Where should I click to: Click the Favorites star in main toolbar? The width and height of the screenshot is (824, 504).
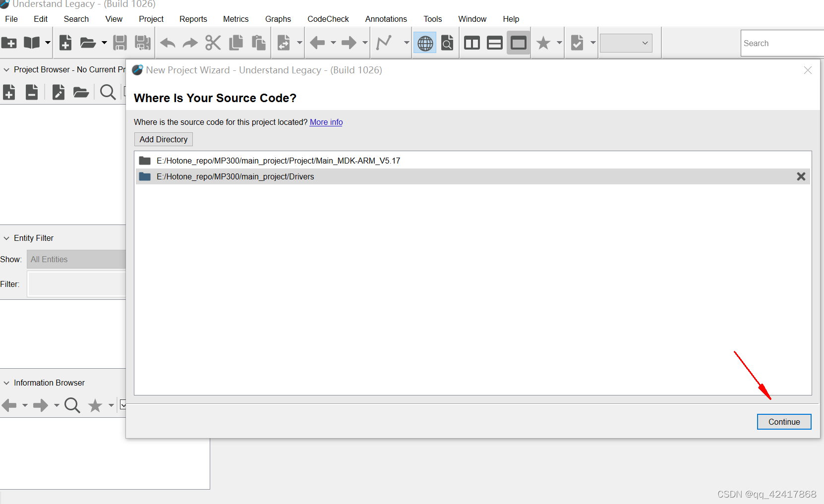coord(543,43)
